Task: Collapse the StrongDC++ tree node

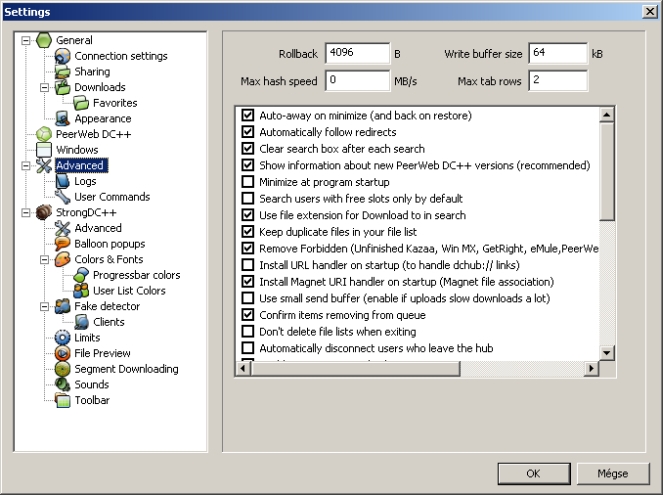Action: click(25, 212)
